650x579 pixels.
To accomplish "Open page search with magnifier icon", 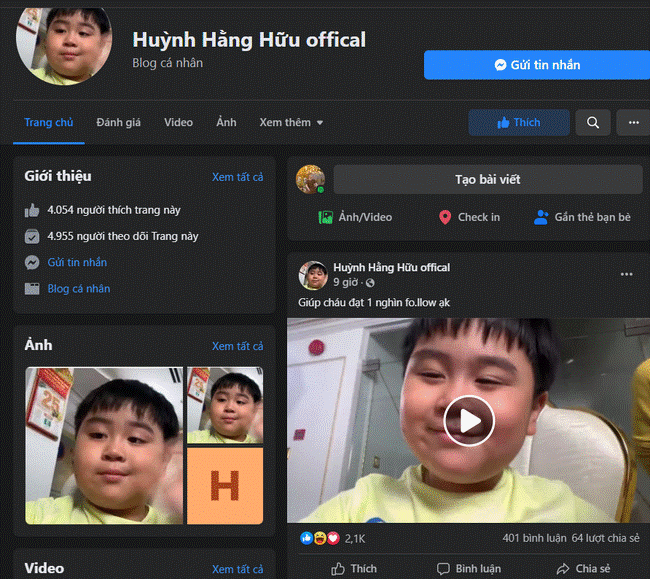I will [x=593, y=123].
